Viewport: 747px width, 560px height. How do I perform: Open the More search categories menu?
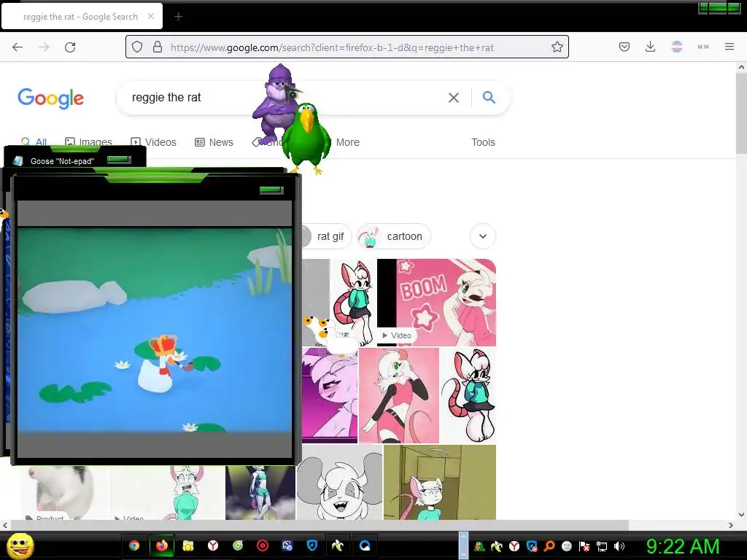pyautogui.click(x=348, y=142)
